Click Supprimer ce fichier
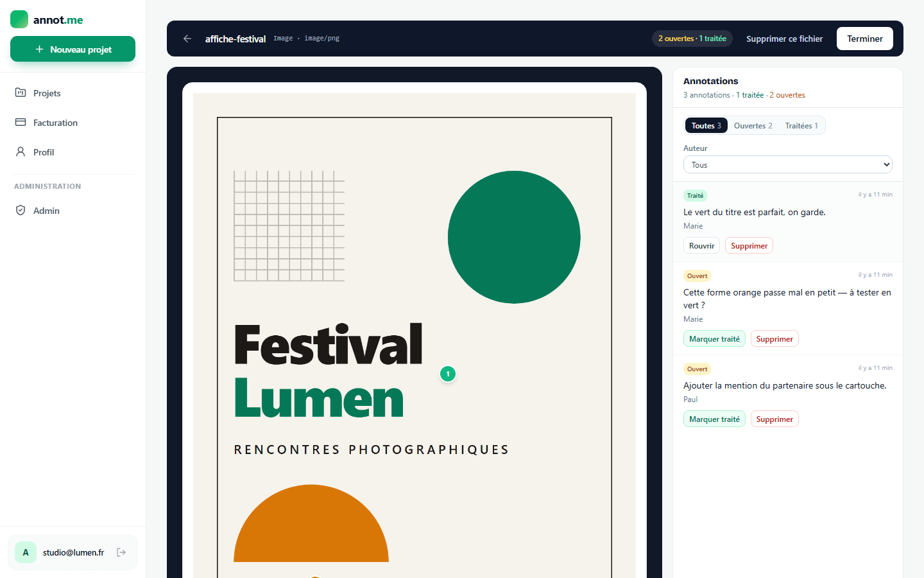The height and width of the screenshot is (578, 924). pos(784,39)
